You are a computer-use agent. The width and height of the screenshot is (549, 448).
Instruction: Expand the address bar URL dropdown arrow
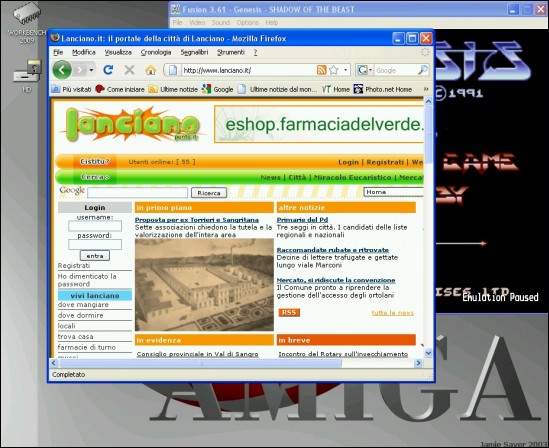(x=346, y=70)
